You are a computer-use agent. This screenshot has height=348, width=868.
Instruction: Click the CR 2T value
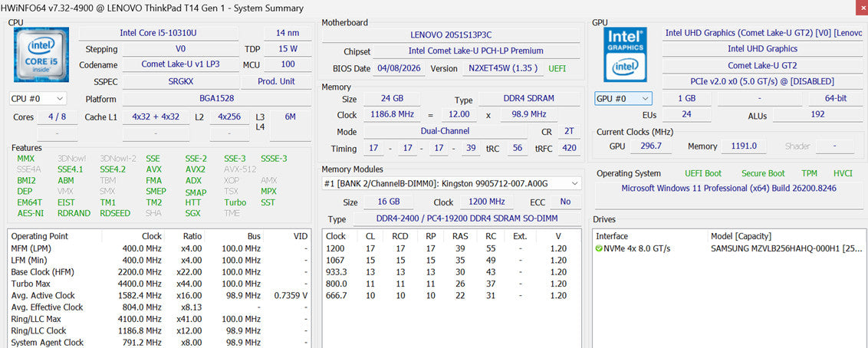[x=568, y=131]
